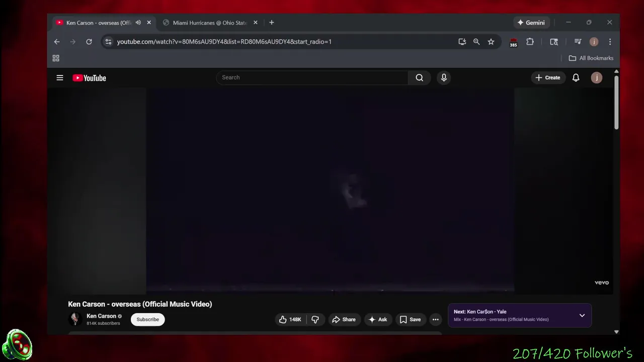Open Ken Carson channel avatar

75,319
